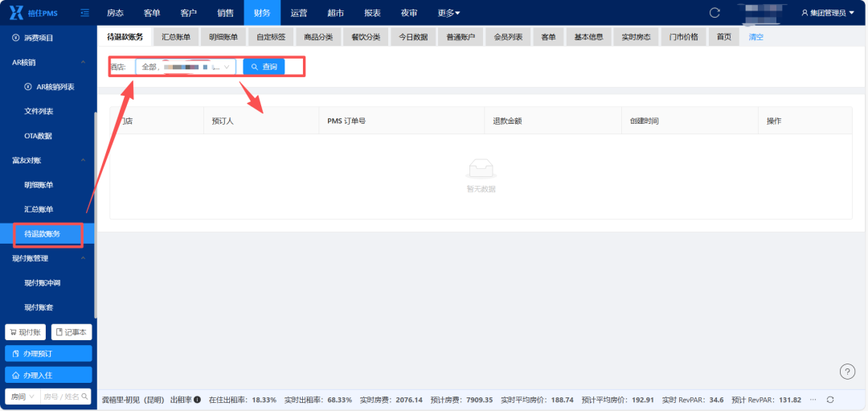Switch to the 明细账单 page tab
The width and height of the screenshot is (868, 411).
coord(223,37)
